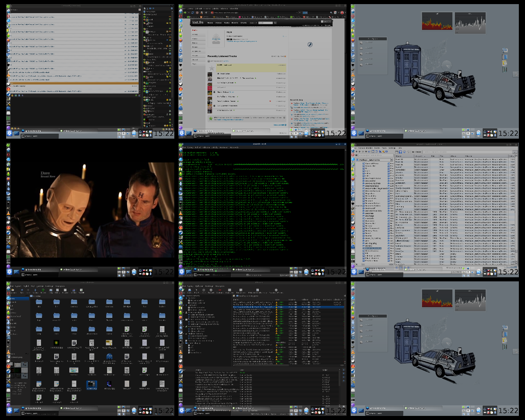The height and width of the screenshot is (420, 525).
Task: Click user avatar placeholder on Last.fm profile
Action: click(x=216, y=40)
